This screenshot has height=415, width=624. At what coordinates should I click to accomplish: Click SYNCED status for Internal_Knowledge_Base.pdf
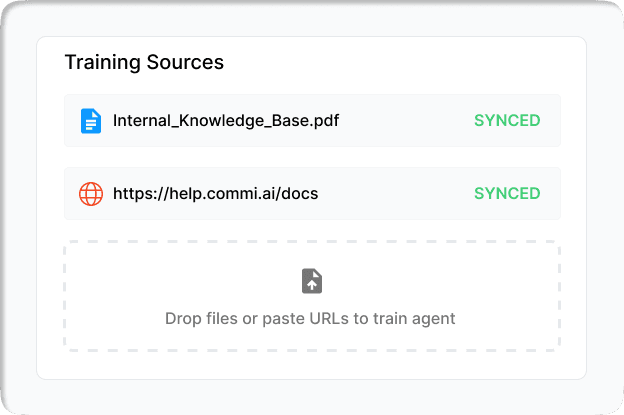coord(507,121)
